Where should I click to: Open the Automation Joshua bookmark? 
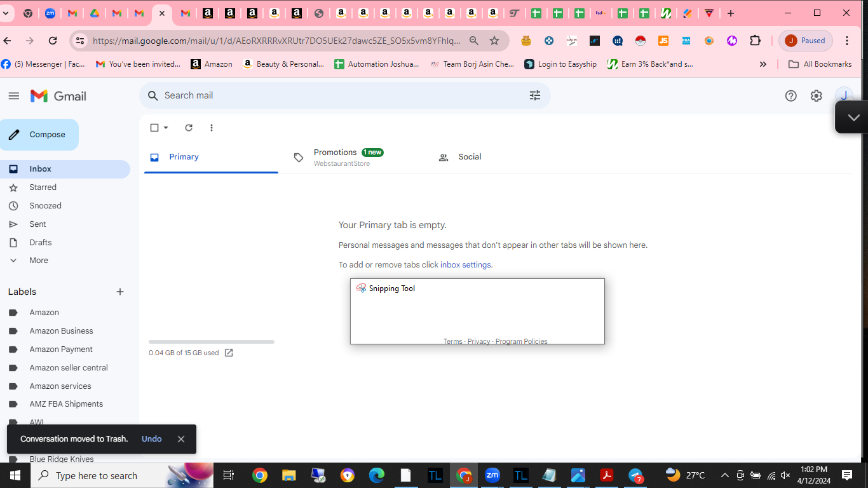377,64
